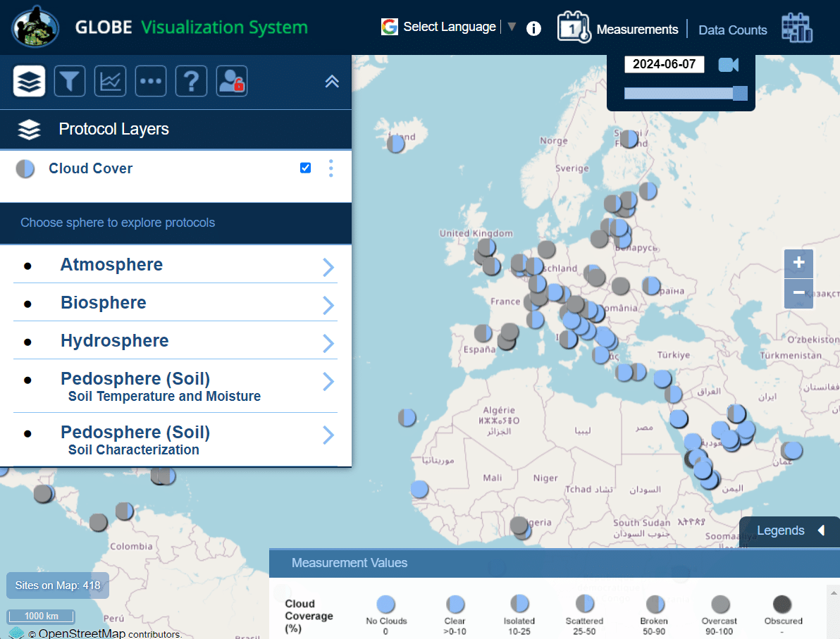Switch to Measurements view
840x639 pixels.
pos(637,30)
